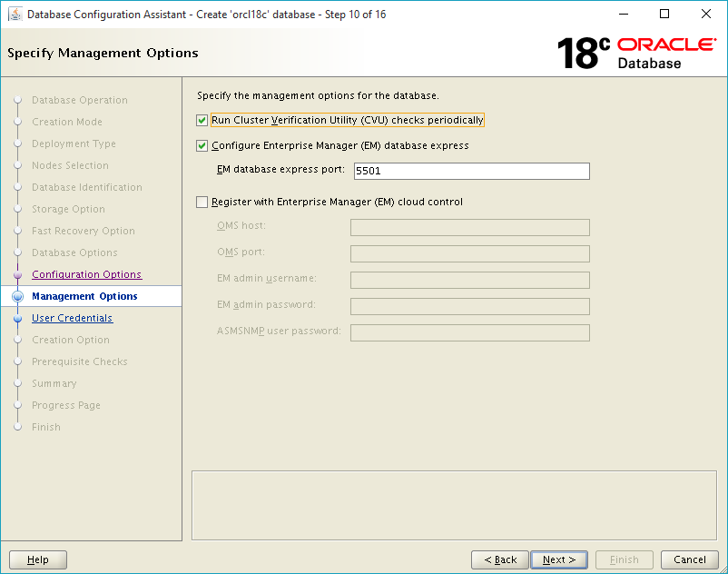728x574 pixels.
Task: Click the EM admin username field
Action: 470,281
